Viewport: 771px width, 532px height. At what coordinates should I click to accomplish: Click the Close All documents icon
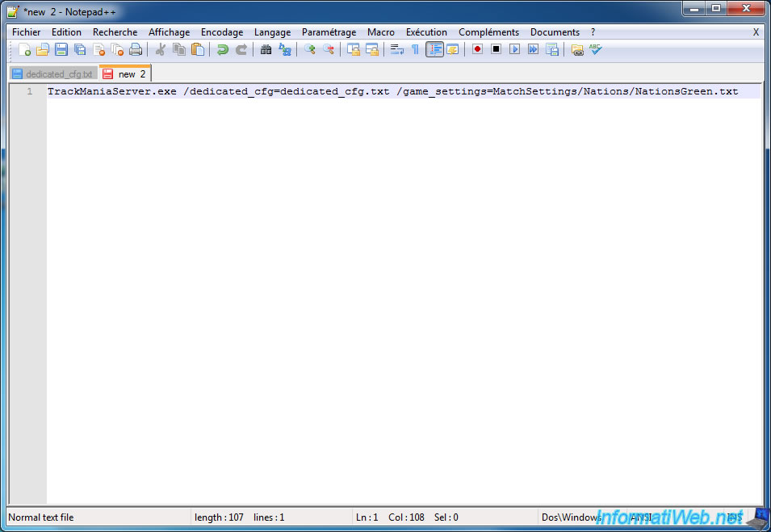click(x=117, y=49)
